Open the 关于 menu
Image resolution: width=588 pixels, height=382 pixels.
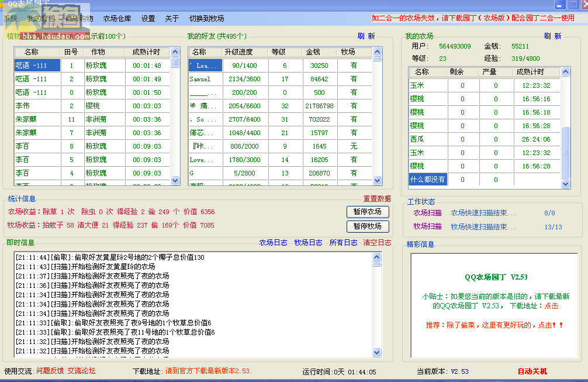(172, 18)
